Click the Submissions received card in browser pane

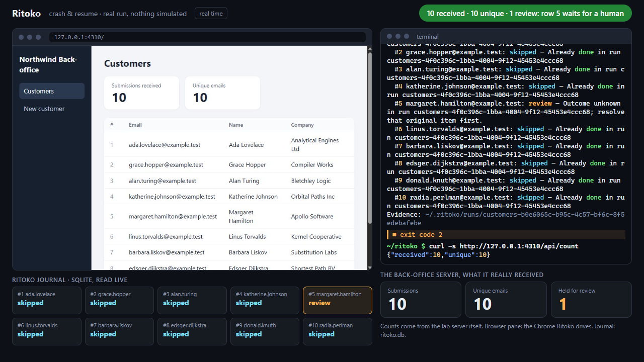(x=141, y=93)
